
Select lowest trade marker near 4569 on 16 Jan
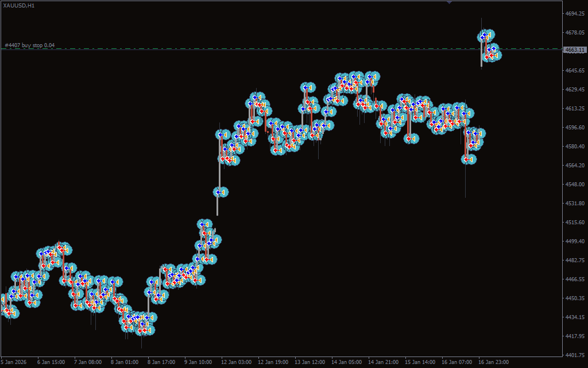pyautogui.click(x=469, y=159)
